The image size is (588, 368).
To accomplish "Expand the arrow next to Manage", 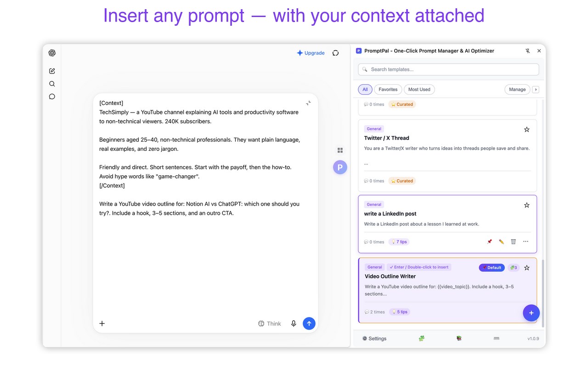I will [x=535, y=90].
